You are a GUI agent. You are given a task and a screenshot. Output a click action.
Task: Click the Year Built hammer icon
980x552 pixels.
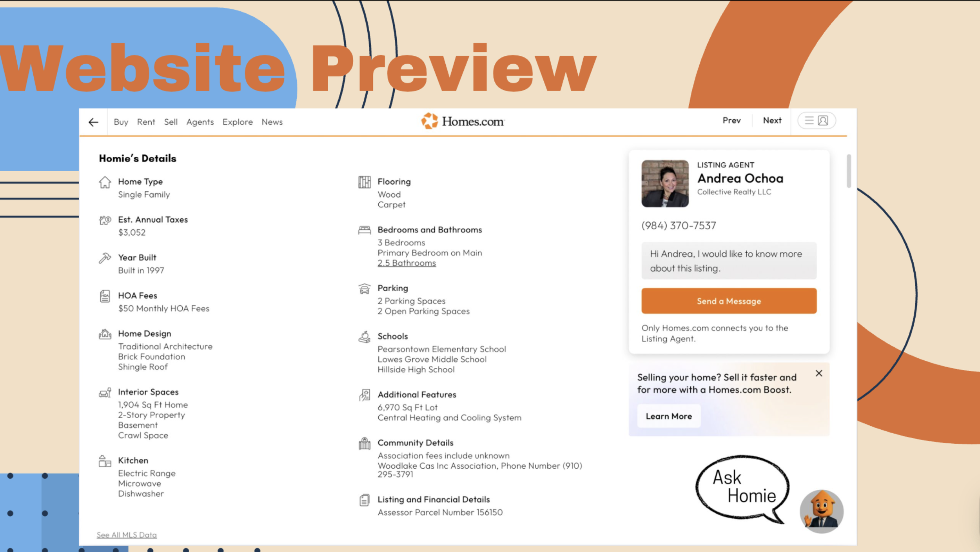[x=105, y=258]
